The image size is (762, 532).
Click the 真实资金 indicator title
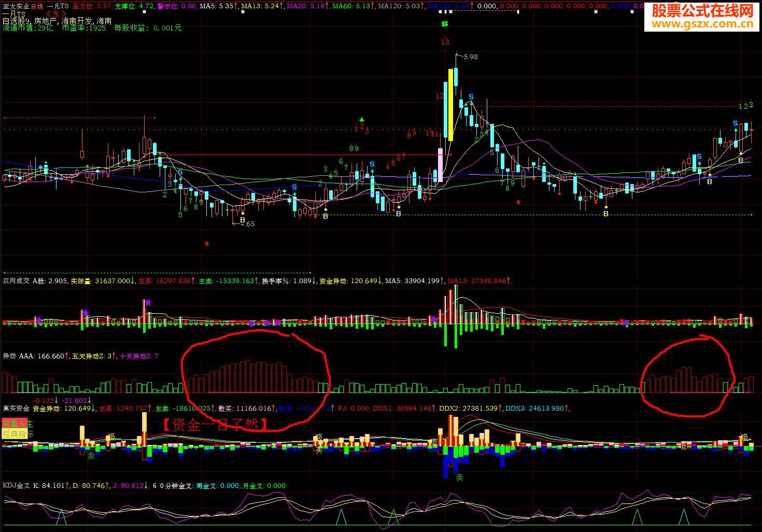pyautogui.click(x=16, y=409)
